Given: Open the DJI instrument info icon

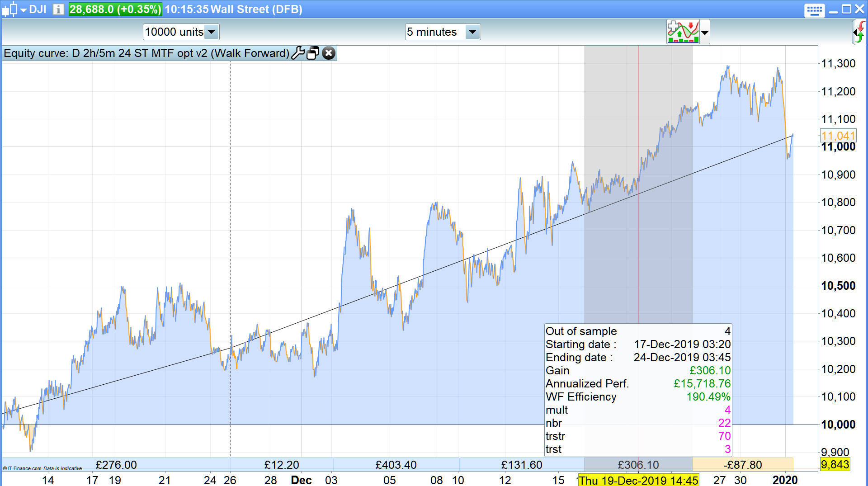Looking at the screenshot, I should tap(58, 9).
